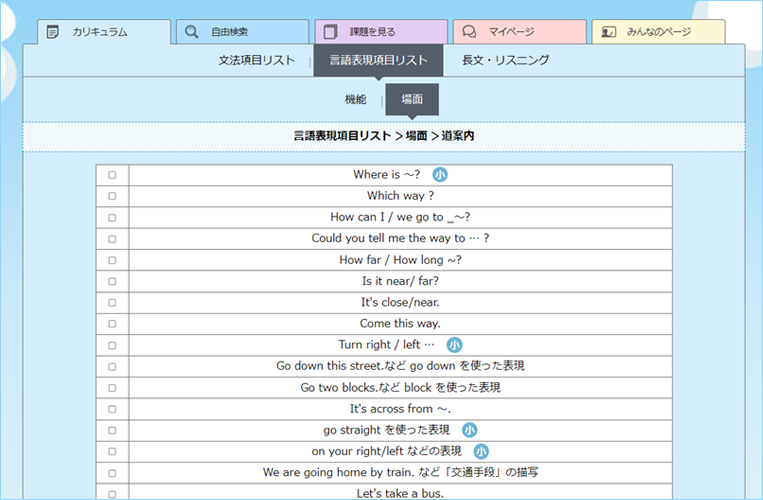Click Go down this street.など expression text

(400, 366)
